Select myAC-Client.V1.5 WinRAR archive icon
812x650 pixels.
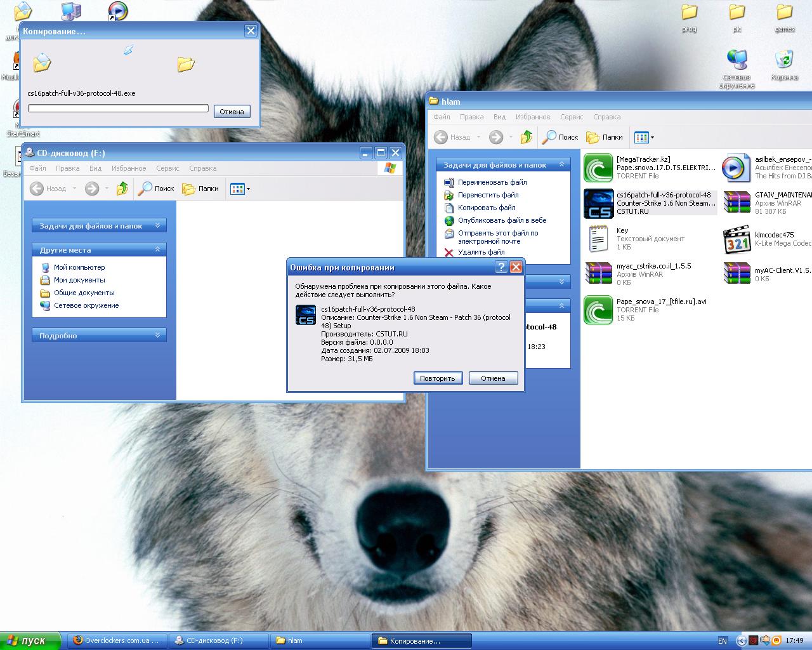(737, 274)
